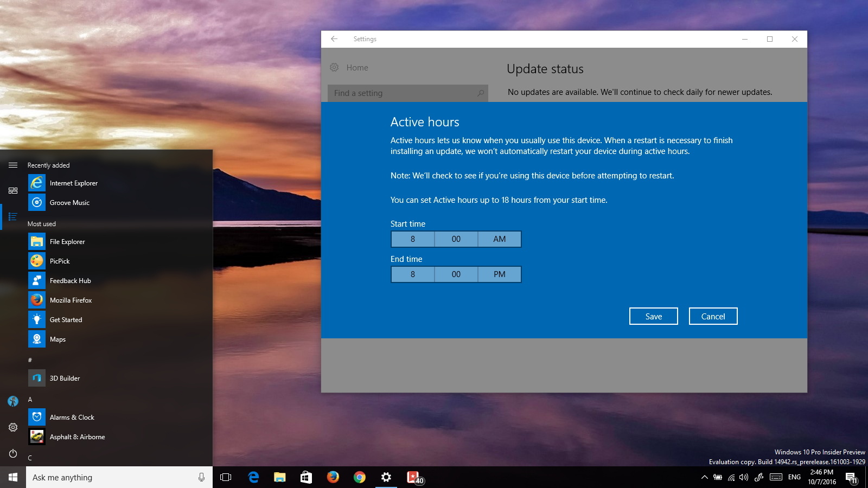Toggle the Start time AM selector

(x=499, y=239)
